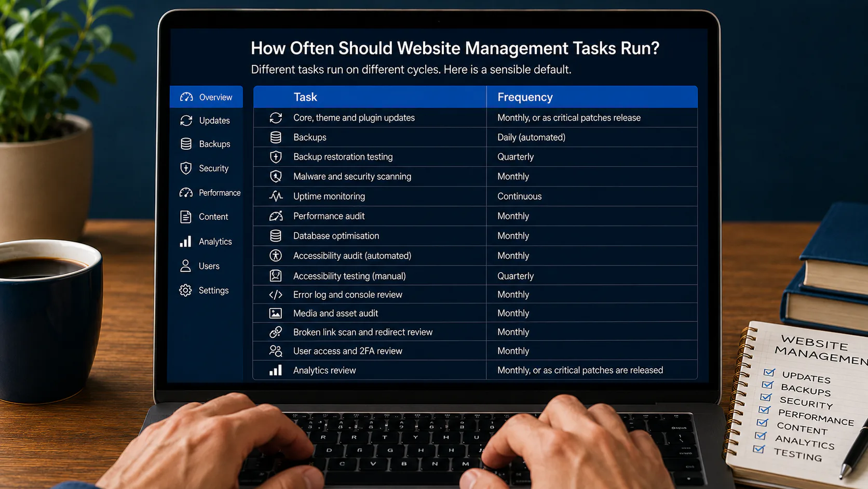
Task: Click the Frequency column header
Action: click(x=525, y=97)
